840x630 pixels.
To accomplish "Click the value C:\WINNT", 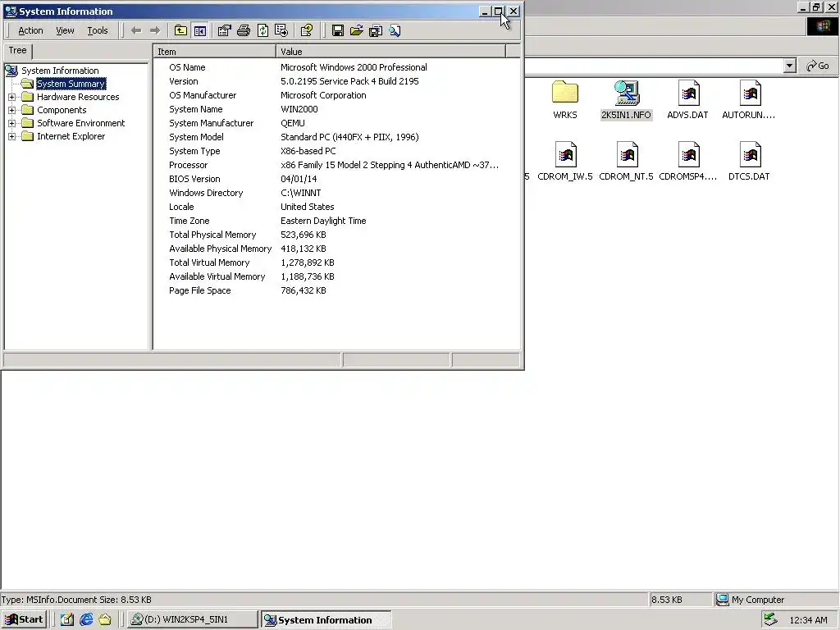I will click(300, 193).
